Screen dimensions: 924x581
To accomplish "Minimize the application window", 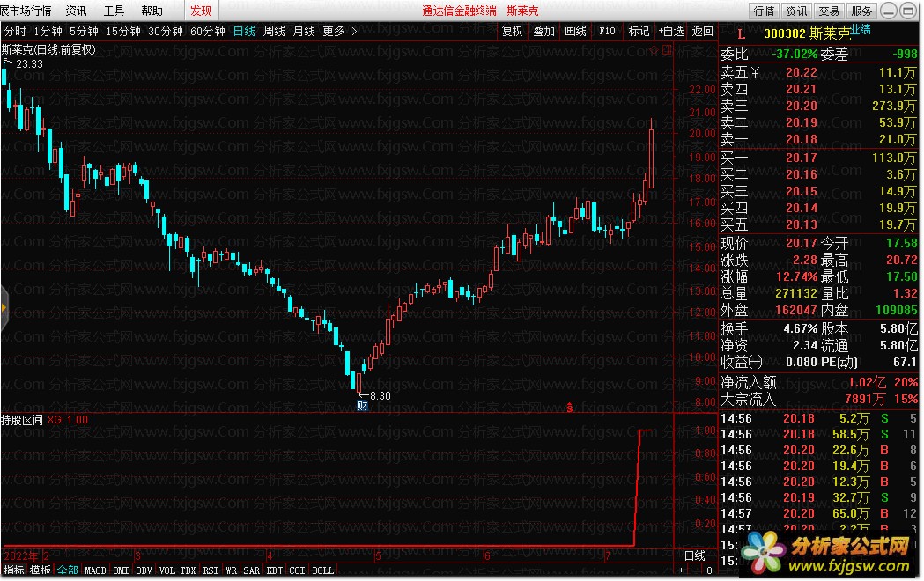I will [889, 11].
